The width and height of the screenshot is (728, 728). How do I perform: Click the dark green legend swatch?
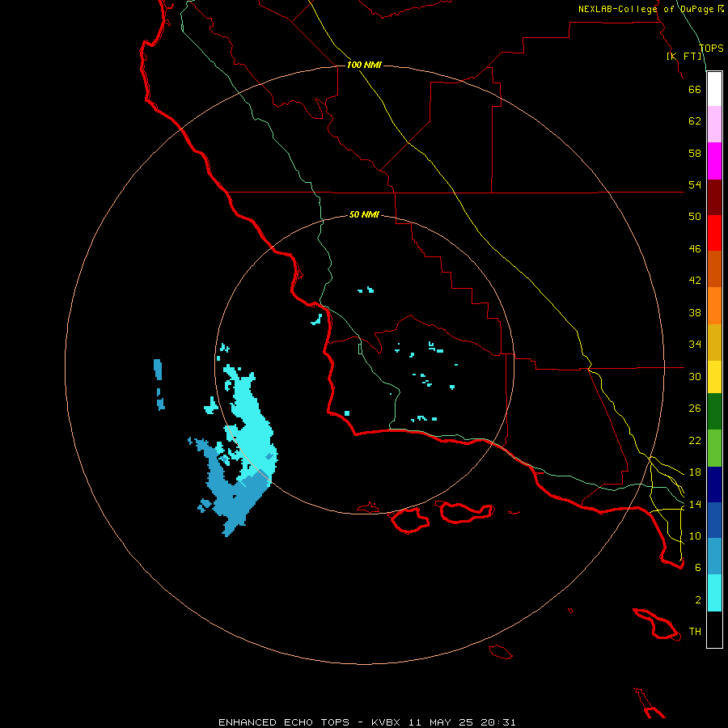tap(714, 412)
